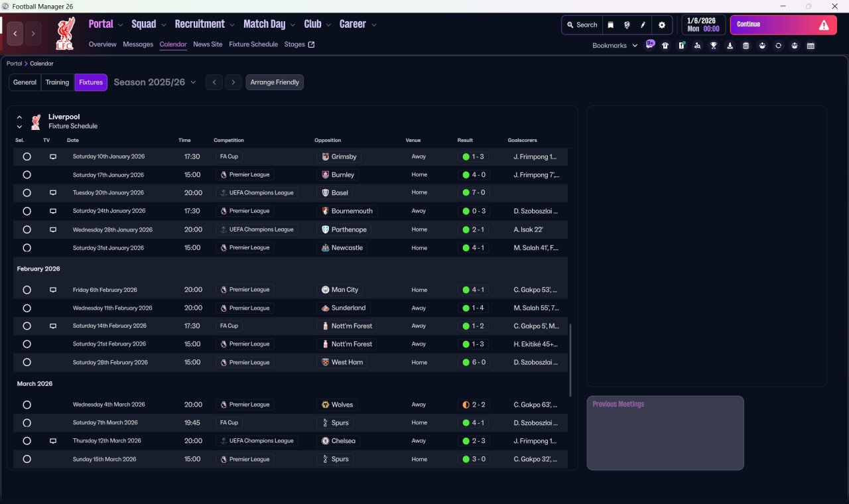Click the fixture list vertical scrollbar
Screen dimensions: 849x504
(570, 360)
